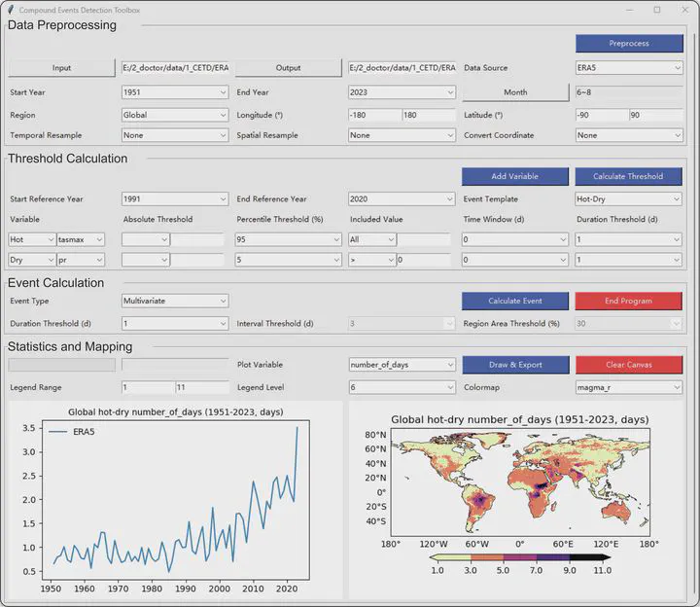The width and height of the screenshot is (700, 607).
Task: Click the Month button
Action: pos(515,92)
